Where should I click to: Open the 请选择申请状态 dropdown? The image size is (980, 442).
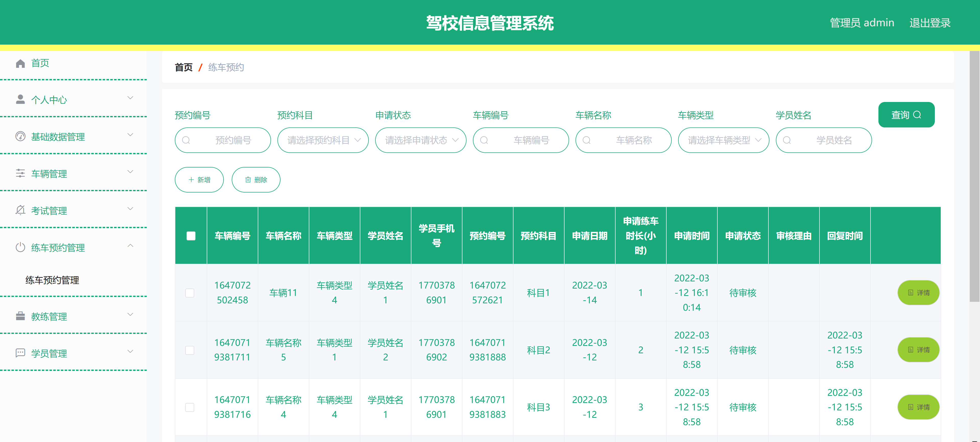(420, 140)
